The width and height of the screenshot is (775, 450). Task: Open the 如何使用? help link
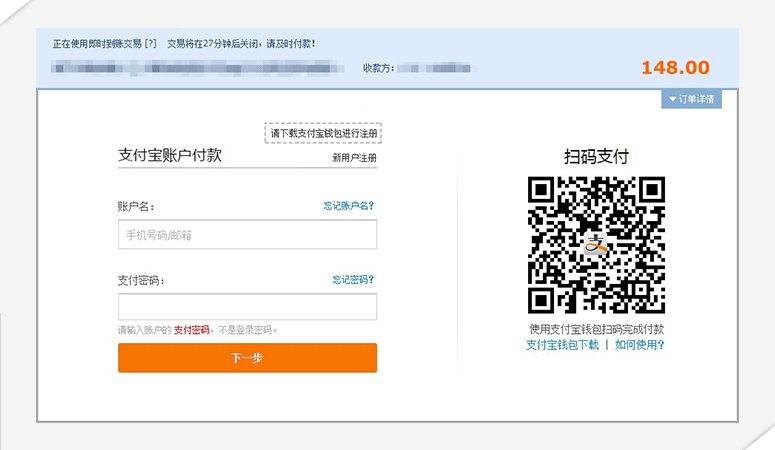[x=640, y=345]
